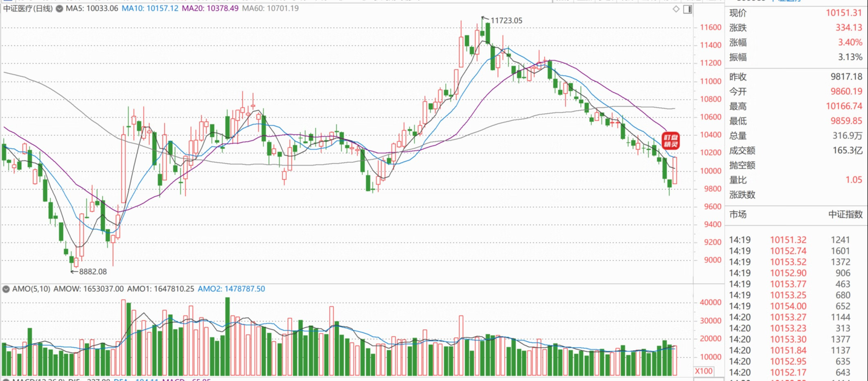Click the 抛空额 label
This screenshot has width=868, height=381.
(x=742, y=165)
